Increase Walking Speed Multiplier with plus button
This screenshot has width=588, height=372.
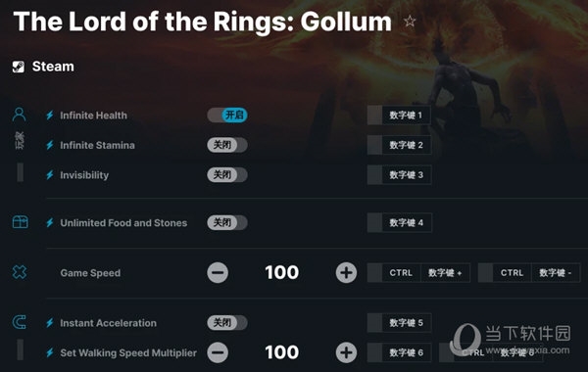[346, 352]
